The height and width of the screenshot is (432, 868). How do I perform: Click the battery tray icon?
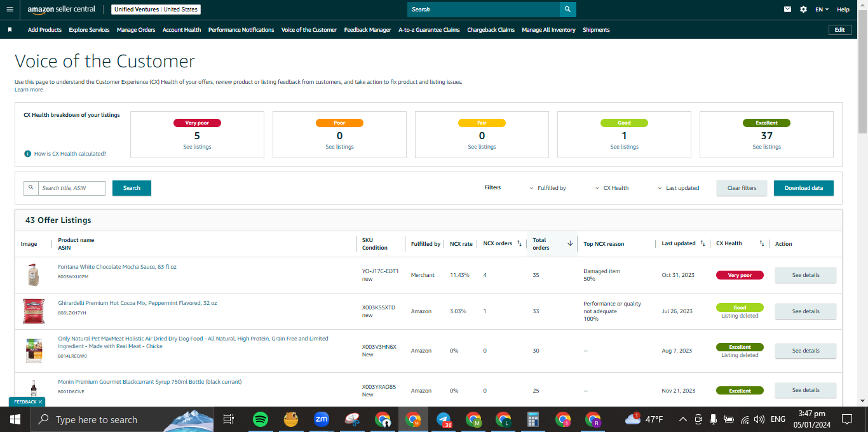tap(729, 419)
